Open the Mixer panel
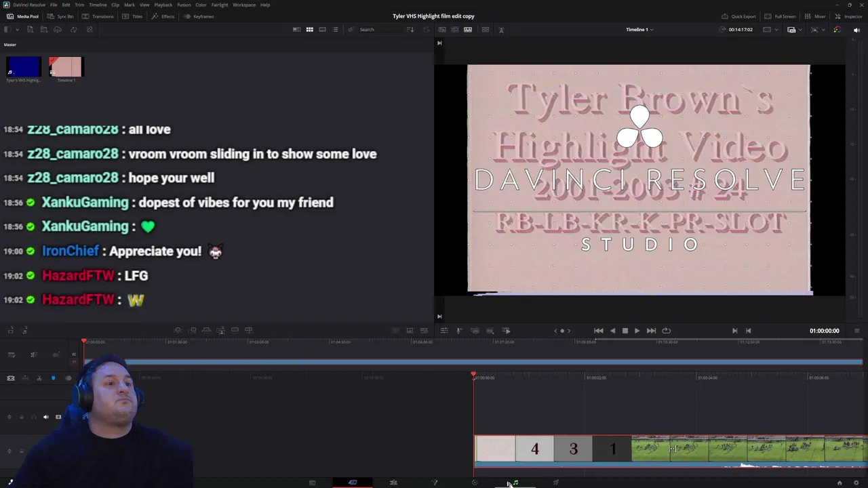Viewport: 868px width, 488px height. 815,16
